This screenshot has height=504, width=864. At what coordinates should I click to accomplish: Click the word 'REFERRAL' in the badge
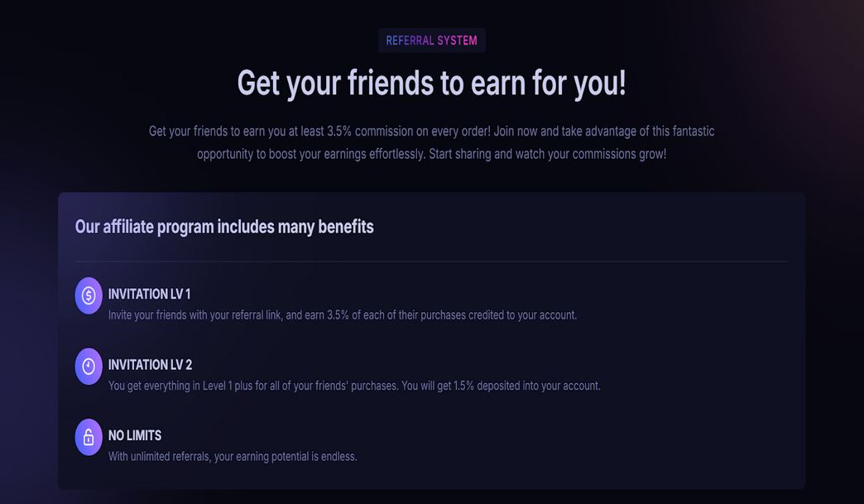tap(410, 41)
